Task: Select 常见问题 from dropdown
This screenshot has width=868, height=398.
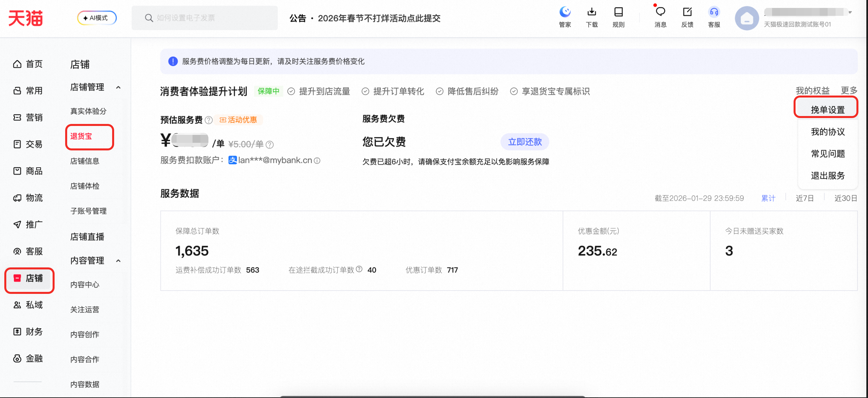Action: (x=828, y=153)
